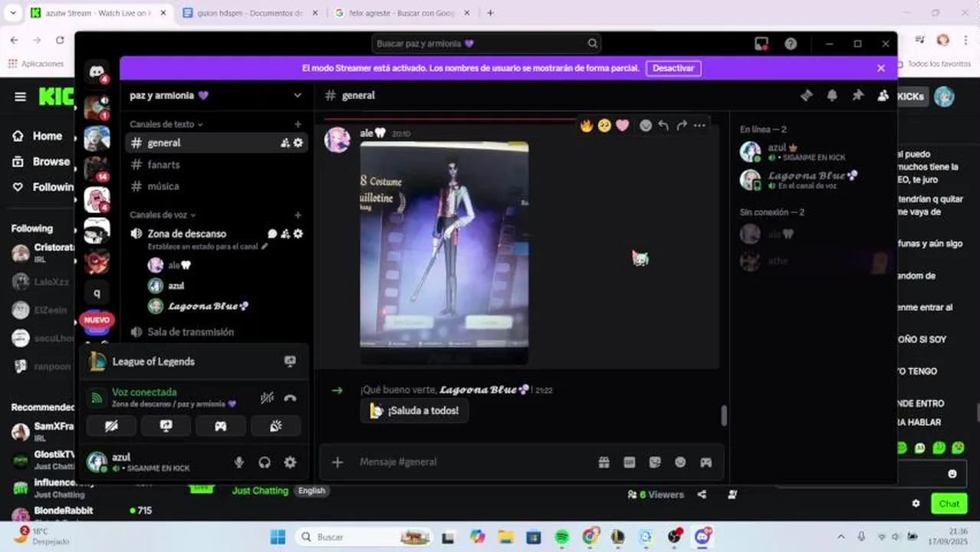Collapse Canales de voz category
Image resolution: width=980 pixels, height=552 pixels.
[163, 215]
